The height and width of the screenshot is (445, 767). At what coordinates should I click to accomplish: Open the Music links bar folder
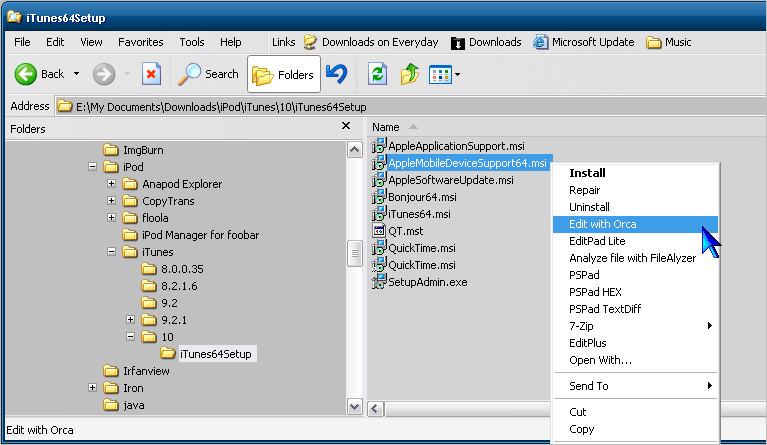click(x=668, y=43)
